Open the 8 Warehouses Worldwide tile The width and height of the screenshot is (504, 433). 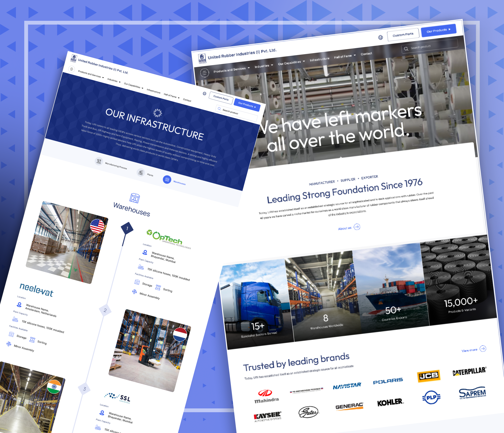tap(323, 296)
